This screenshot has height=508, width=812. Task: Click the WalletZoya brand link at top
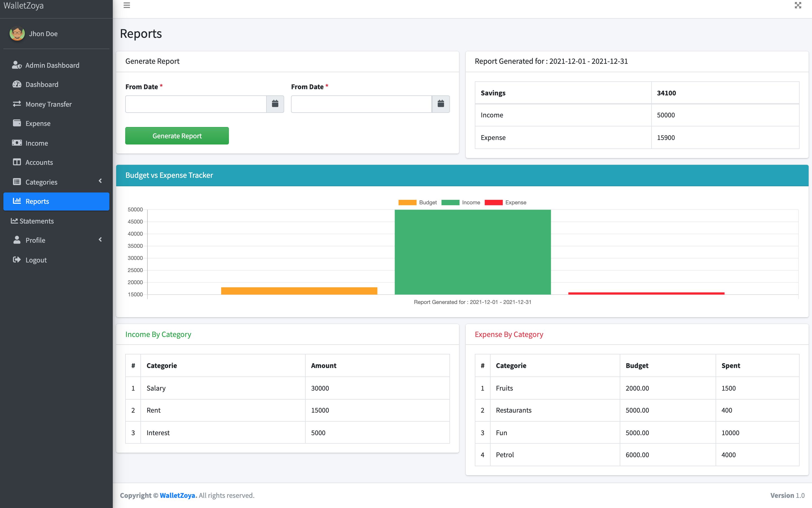pos(23,6)
